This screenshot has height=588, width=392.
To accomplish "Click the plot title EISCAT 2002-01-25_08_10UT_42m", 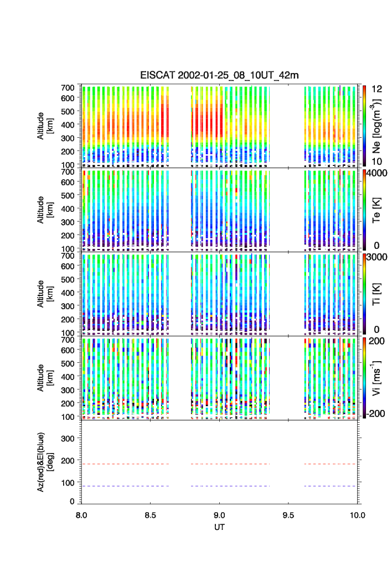I will 219,76.
